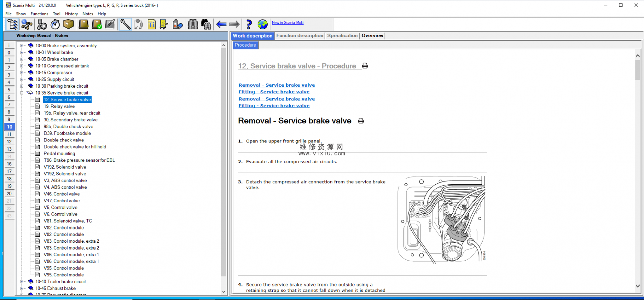Click the tree structure view icon in the toolbar
Viewport: 644px width, 300px height.
point(13,24)
